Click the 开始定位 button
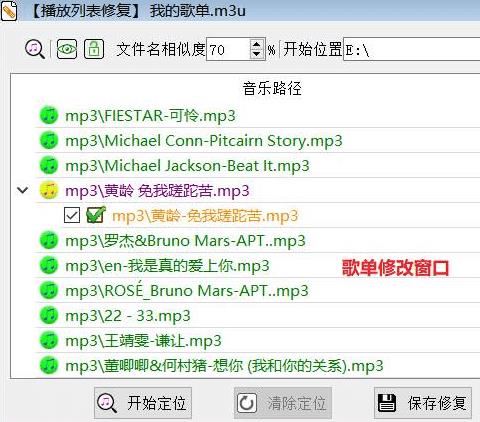 tap(143, 403)
